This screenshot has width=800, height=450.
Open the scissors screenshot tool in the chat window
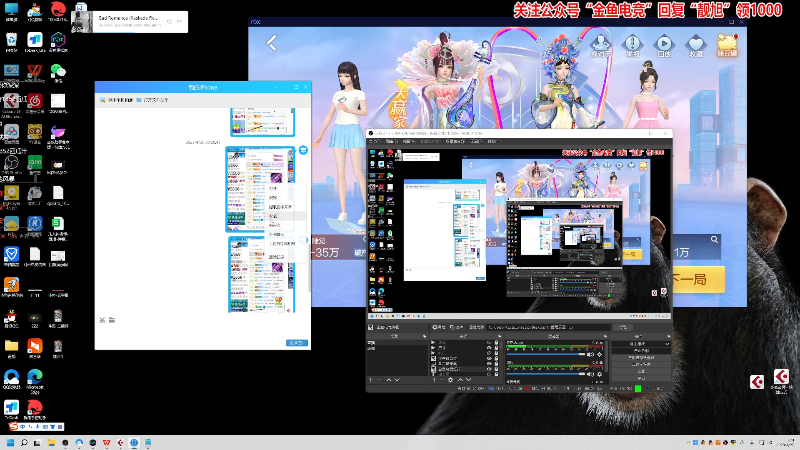102,320
